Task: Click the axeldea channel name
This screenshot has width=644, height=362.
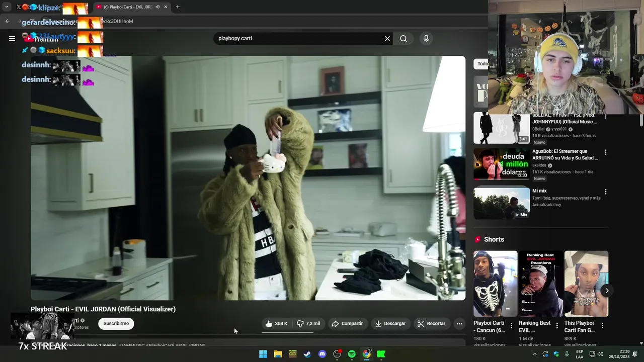Action: point(539,165)
